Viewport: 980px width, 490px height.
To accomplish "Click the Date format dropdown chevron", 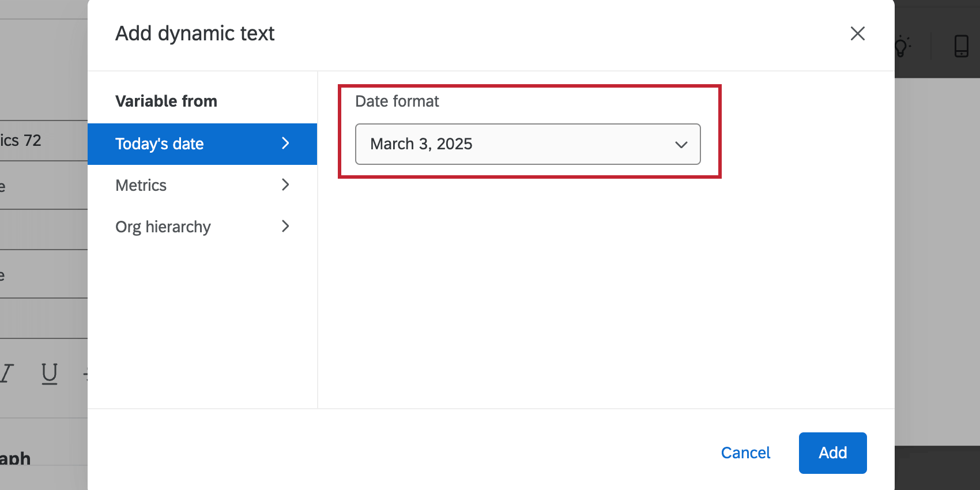I will tap(681, 145).
